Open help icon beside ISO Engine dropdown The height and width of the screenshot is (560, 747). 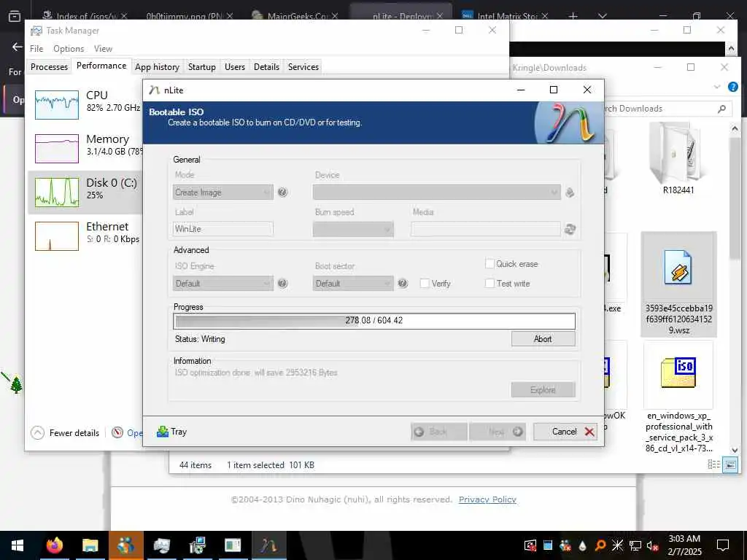(282, 284)
